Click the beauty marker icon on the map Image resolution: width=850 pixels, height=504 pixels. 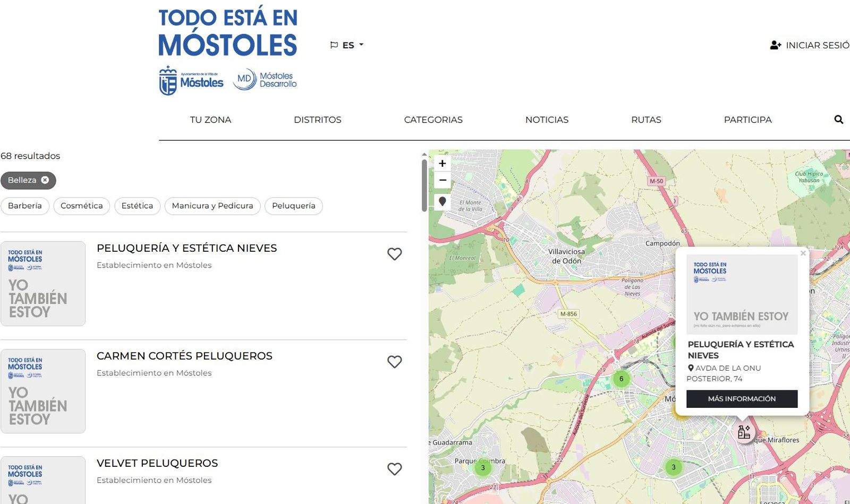point(744,431)
